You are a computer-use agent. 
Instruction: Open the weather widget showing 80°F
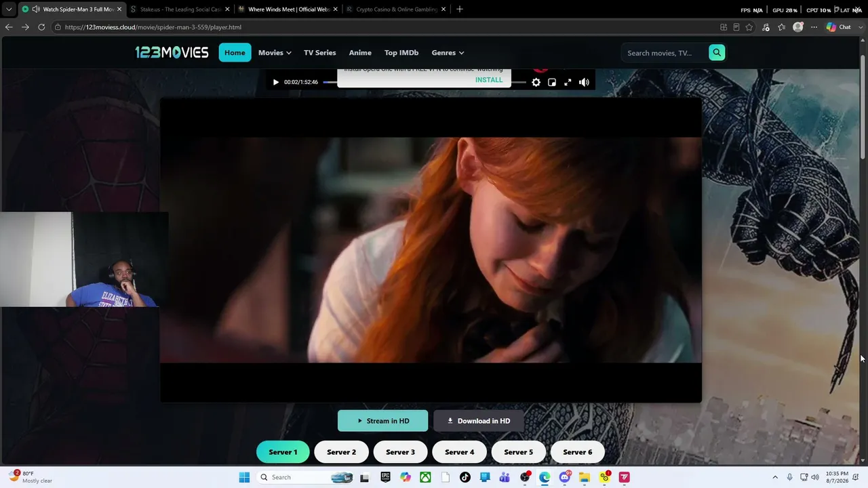click(x=30, y=477)
